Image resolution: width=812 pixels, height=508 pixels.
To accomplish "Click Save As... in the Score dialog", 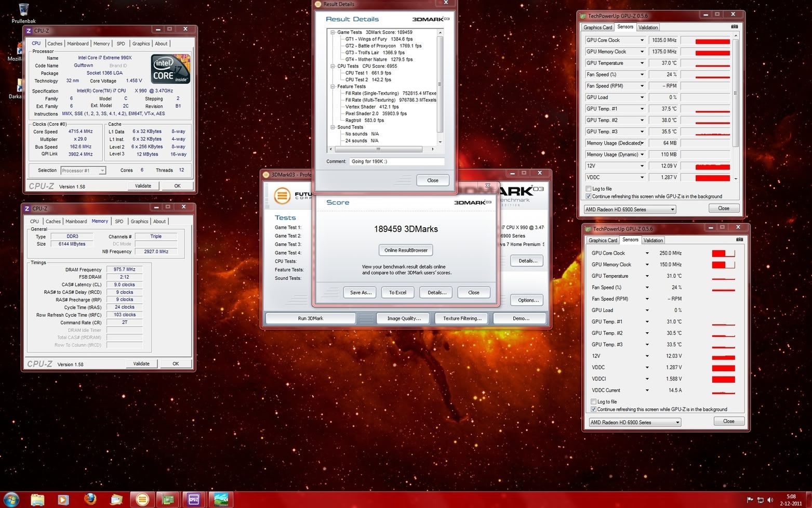I will (361, 292).
